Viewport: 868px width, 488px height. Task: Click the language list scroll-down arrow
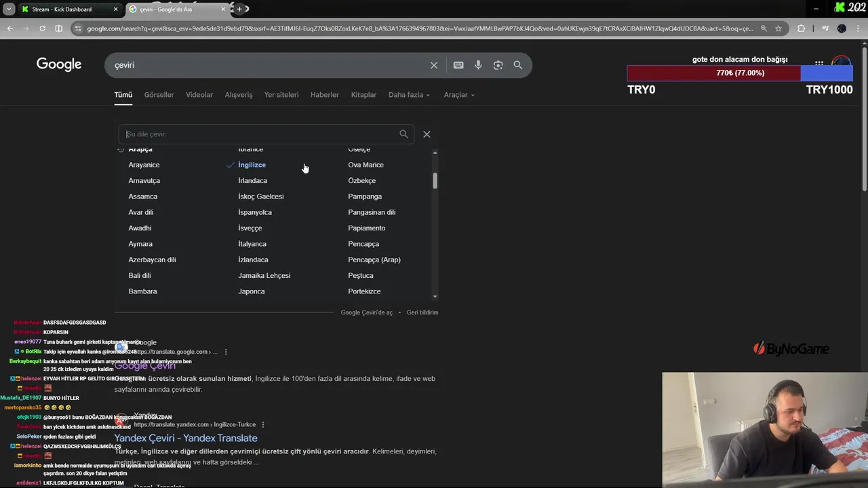click(435, 296)
